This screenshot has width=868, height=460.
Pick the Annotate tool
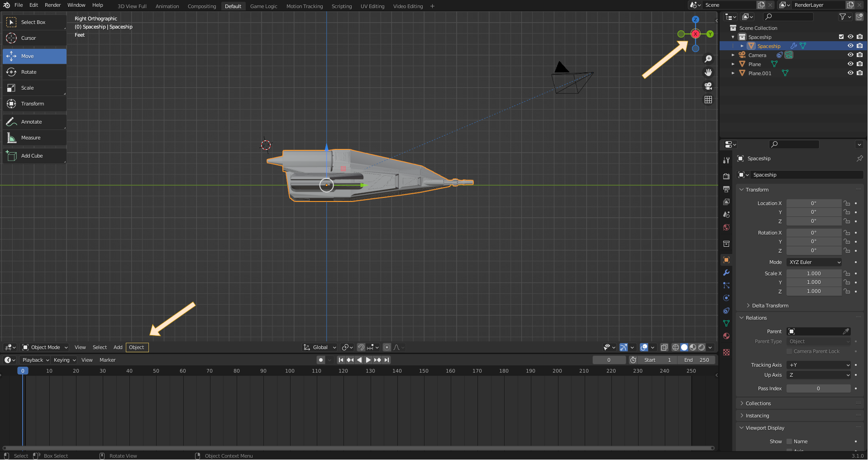click(x=31, y=122)
